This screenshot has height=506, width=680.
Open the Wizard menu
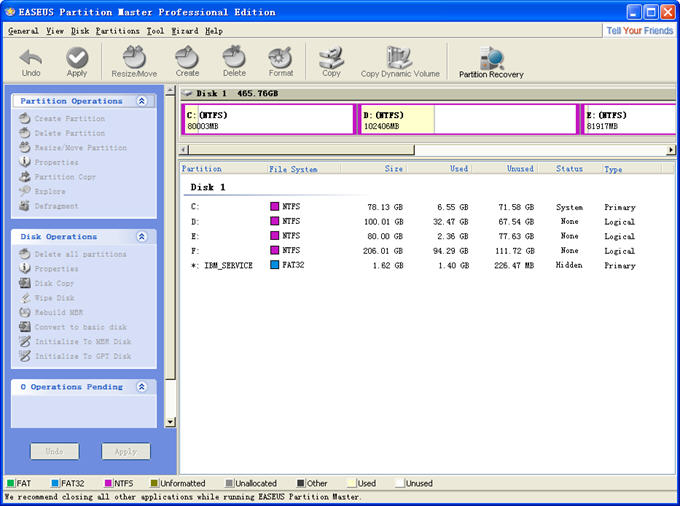pyautogui.click(x=184, y=31)
